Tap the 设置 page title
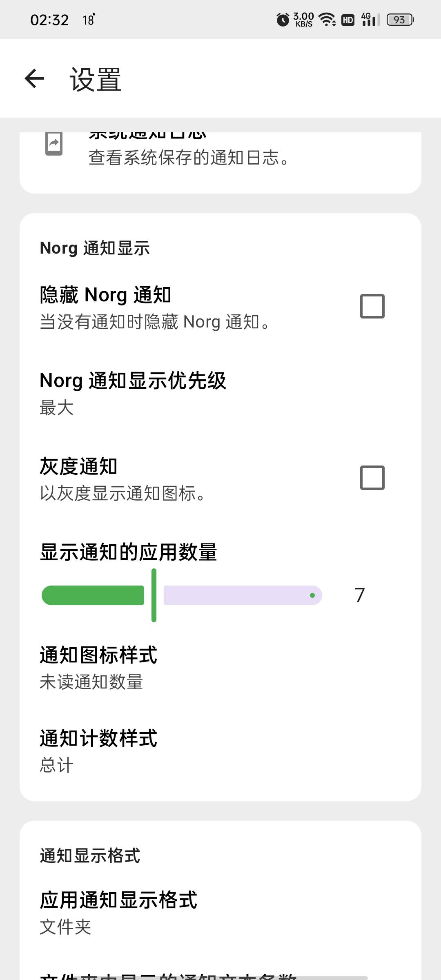The height and width of the screenshot is (980, 441). coord(96,79)
